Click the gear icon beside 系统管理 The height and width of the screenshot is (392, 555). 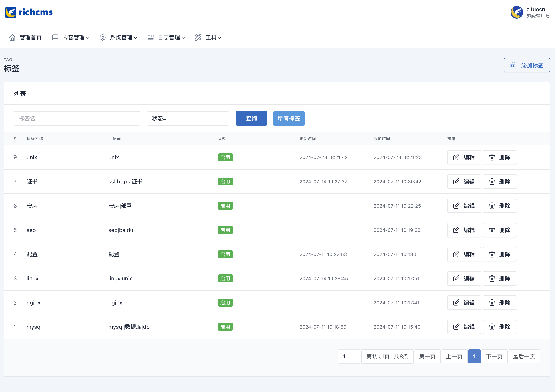(103, 38)
